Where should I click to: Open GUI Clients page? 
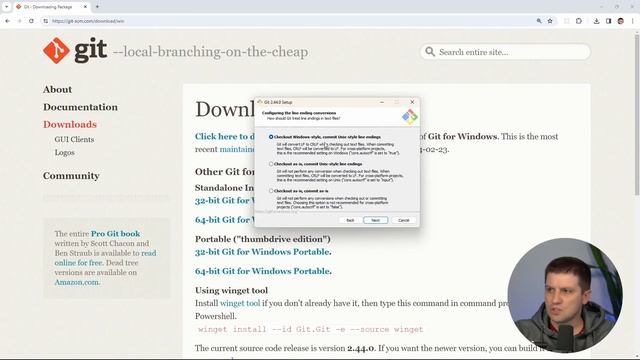point(74,140)
